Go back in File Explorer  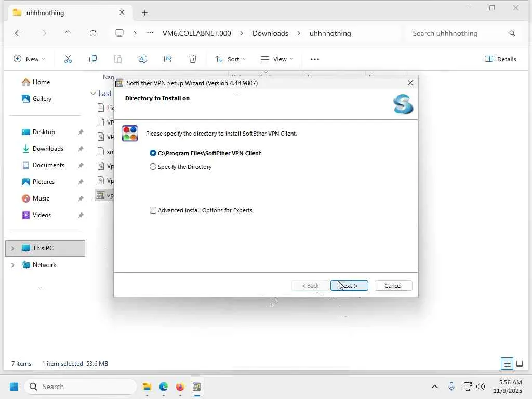coord(18,33)
